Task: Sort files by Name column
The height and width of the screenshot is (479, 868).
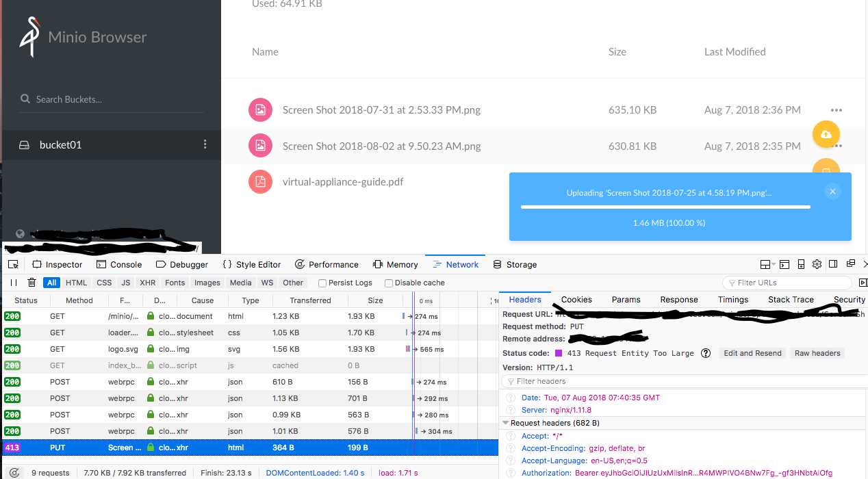Action: (265, 52)
